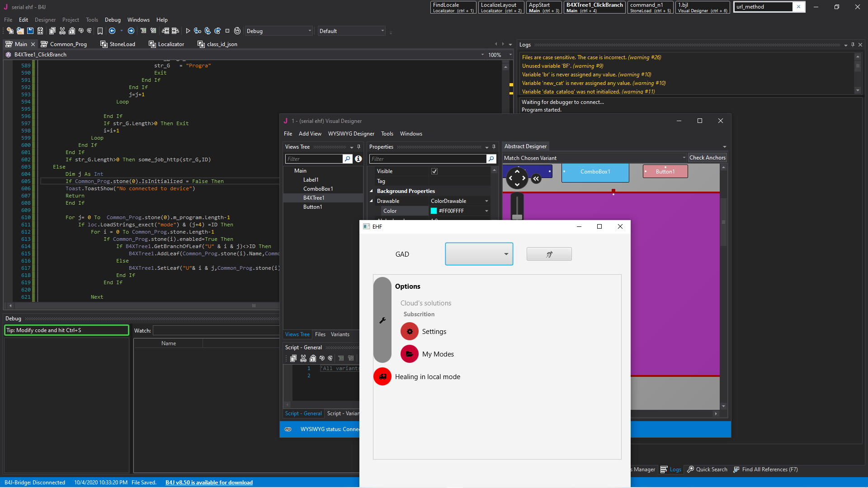
Task: Click the Views Tree info icon
Action: [358, 159]
